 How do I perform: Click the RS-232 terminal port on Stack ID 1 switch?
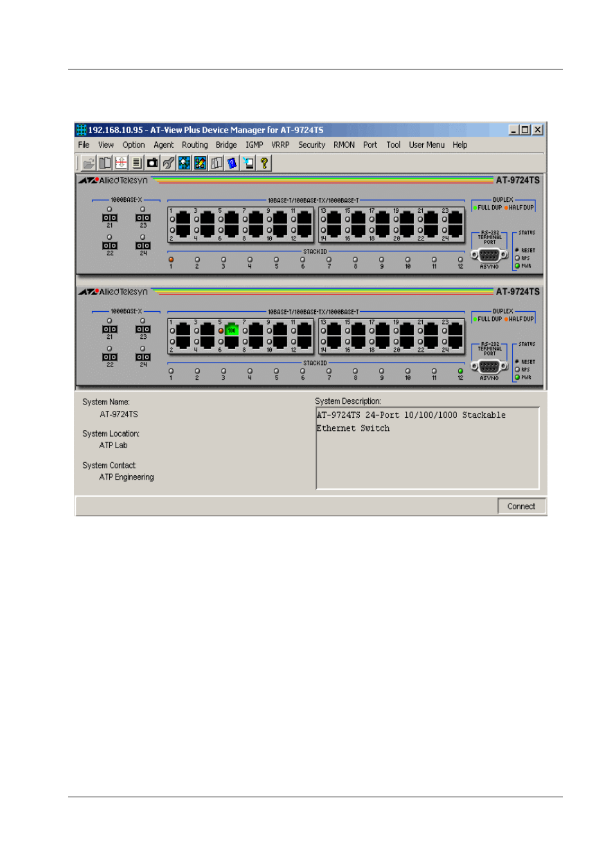(x=490, y=255)
